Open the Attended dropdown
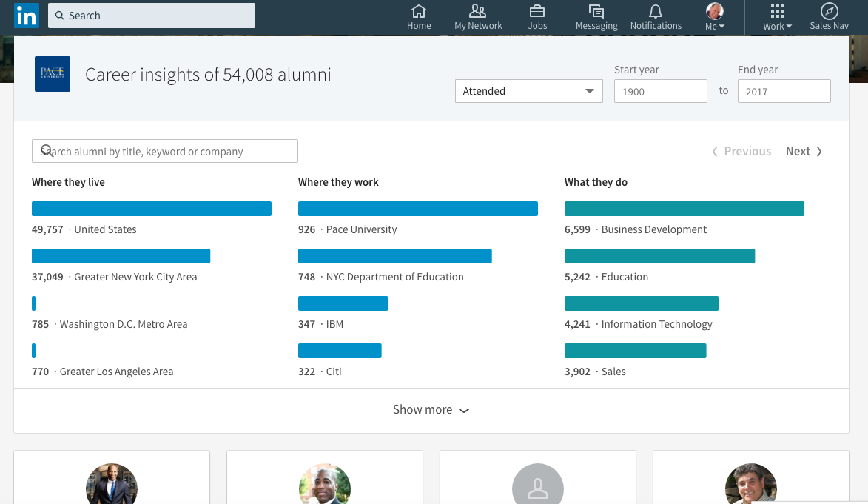The height and width of the screenshot is (504, 868). click(x=528, y=91)
